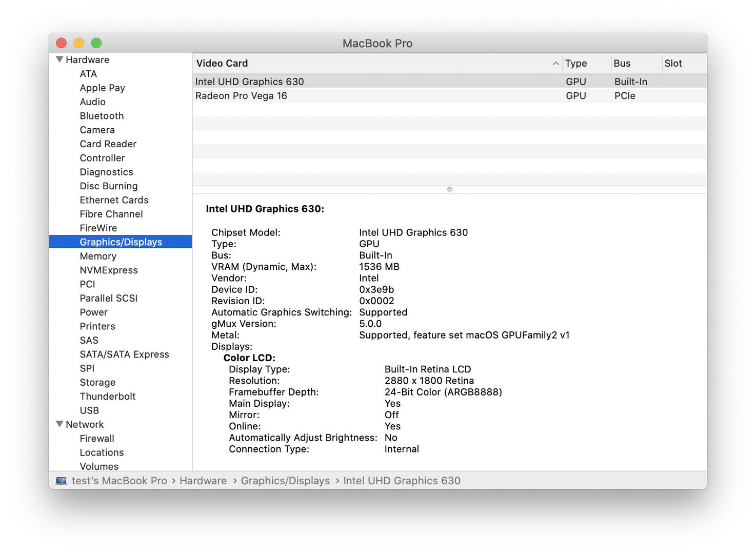This screenshot has height=554, width=756.
Task: Open the PCI sidebar entry
Action: tap(87, 284)
